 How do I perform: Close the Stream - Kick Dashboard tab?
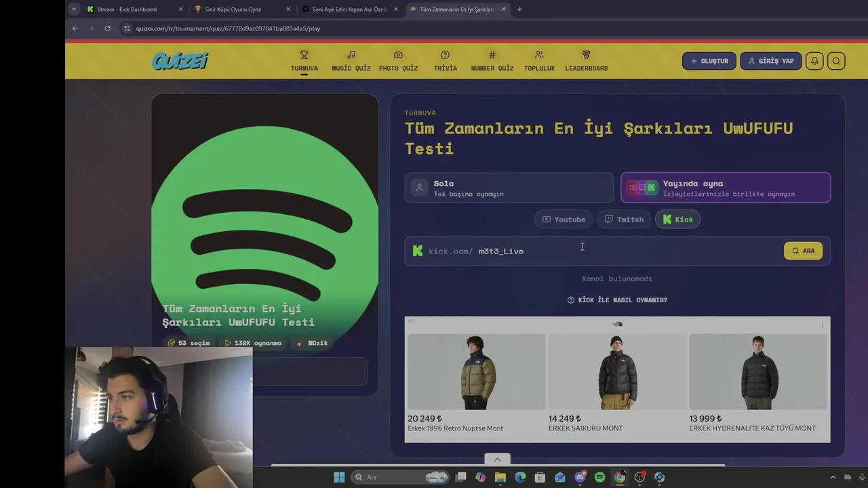click(x=180, y=9)
